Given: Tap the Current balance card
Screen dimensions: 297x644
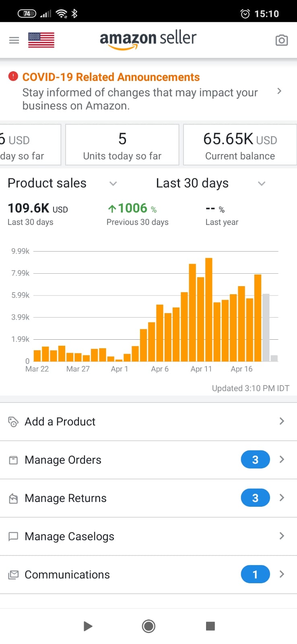Looking at the screenshot, I should tap(240, 145).
